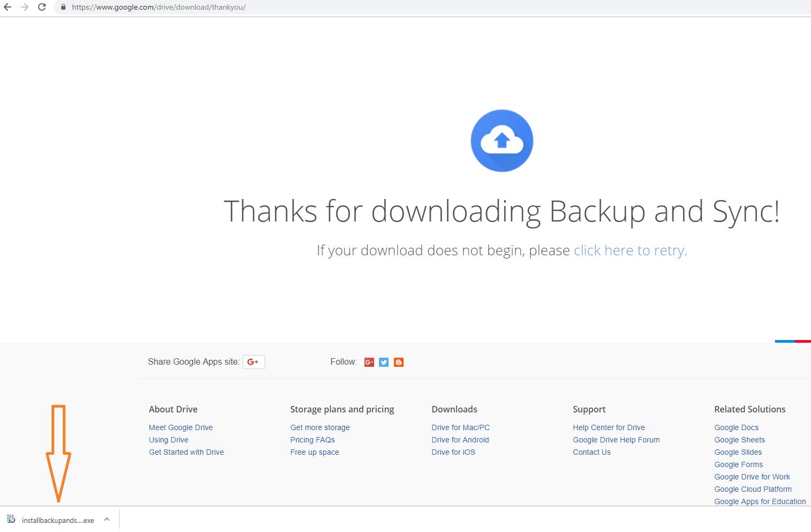
Task: Click the installer file icon in download bar
Action: pos(11,519)
